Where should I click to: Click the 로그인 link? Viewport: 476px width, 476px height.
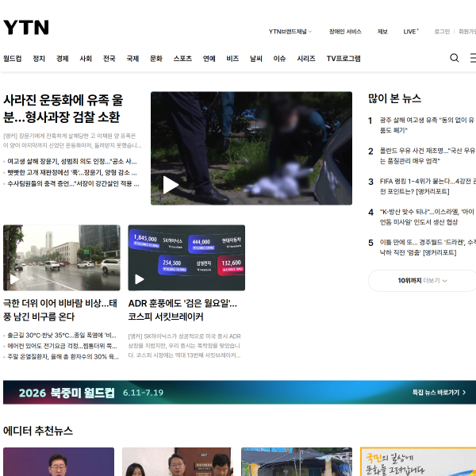(x=442, y=32)
